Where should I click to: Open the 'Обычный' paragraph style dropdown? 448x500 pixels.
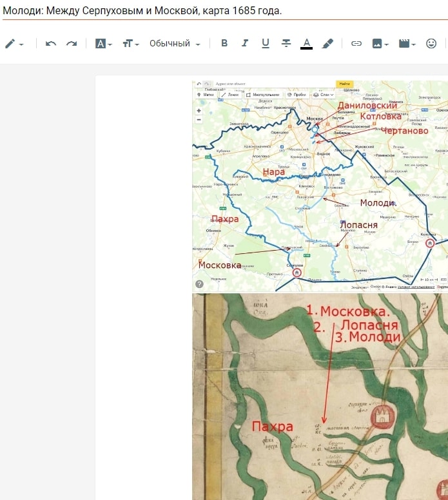point(175,43)
